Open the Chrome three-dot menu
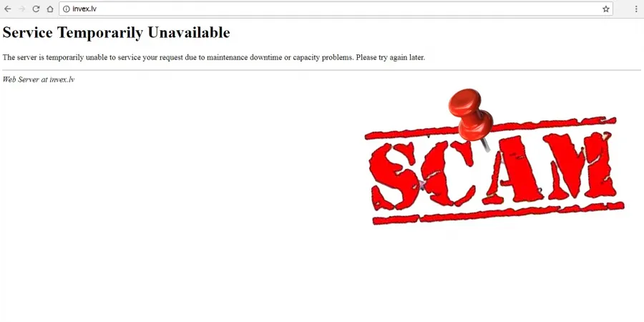The height and width of the screenshot is (322, 644). pyautogui.click(x=636, y=9)
